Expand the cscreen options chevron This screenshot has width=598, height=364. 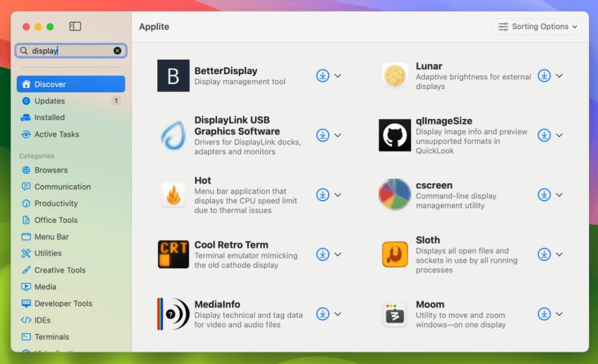(x=560, y=195)
